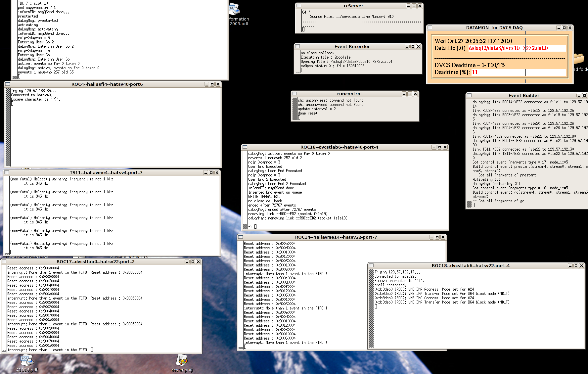Viewport: 588px width, 374px height.
Task: Close the ROC18--dvcstlab6--hatsv40-port-4 window
Action: point(445,147)
